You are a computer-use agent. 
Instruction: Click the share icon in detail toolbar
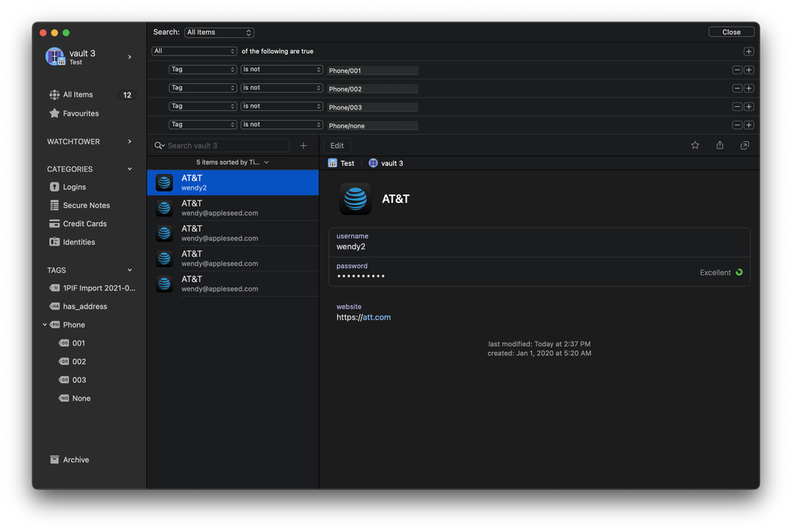coord(720,146)
